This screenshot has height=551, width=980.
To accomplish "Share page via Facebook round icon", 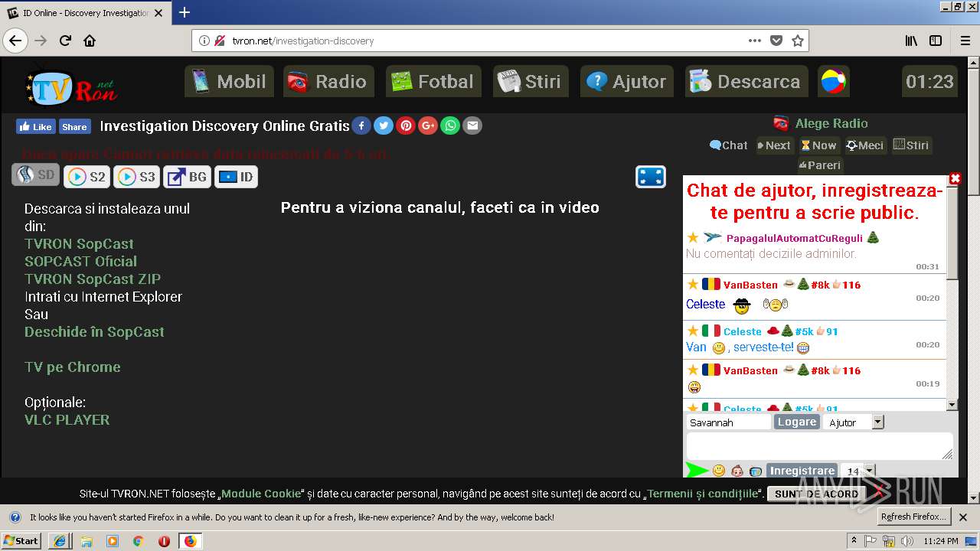I will (361, 126).
